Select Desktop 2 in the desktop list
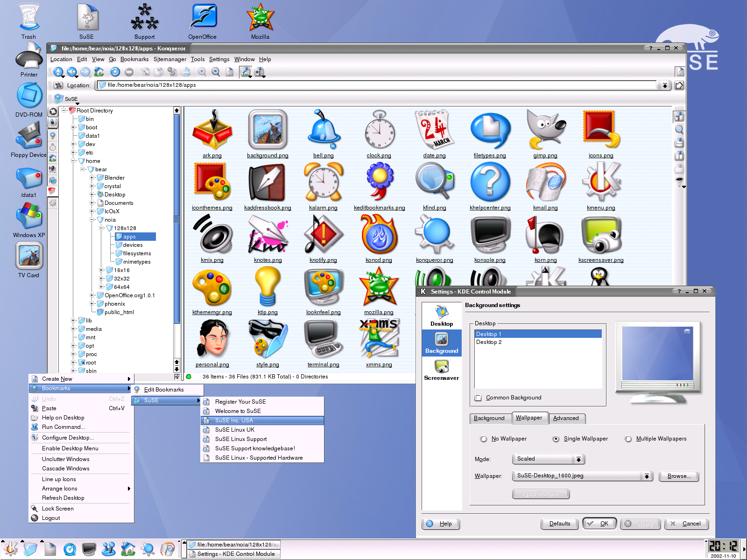 538,342
